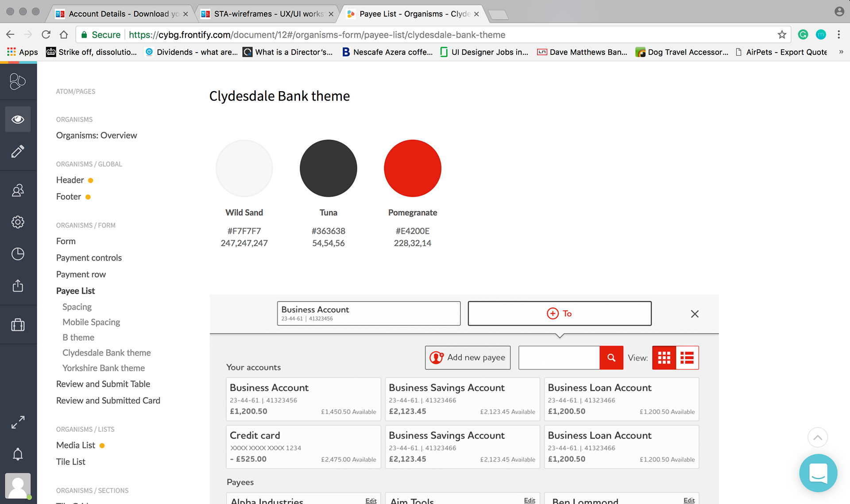Go to Yorkshire Bank theme subsection
850x504 pixels.
click(104, 368)
